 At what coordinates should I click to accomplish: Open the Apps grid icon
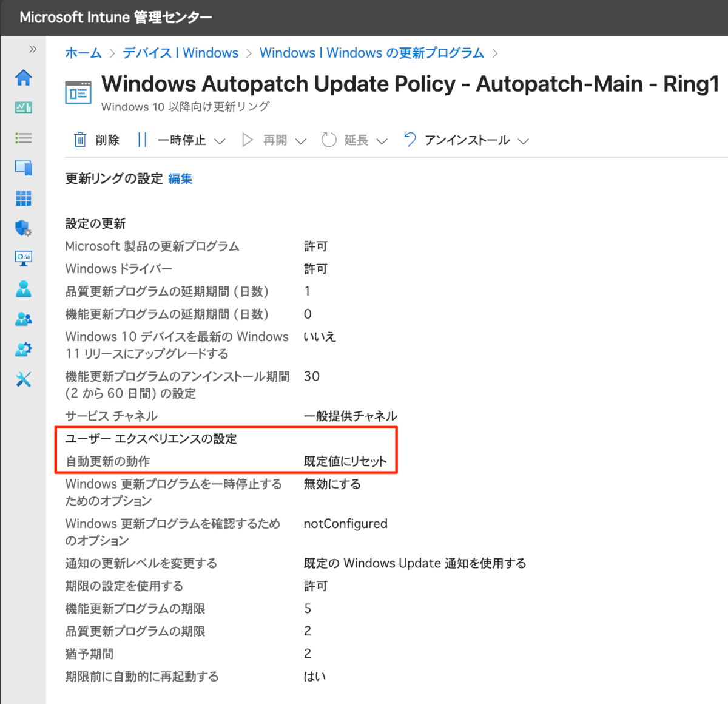(x=24, y=198)
